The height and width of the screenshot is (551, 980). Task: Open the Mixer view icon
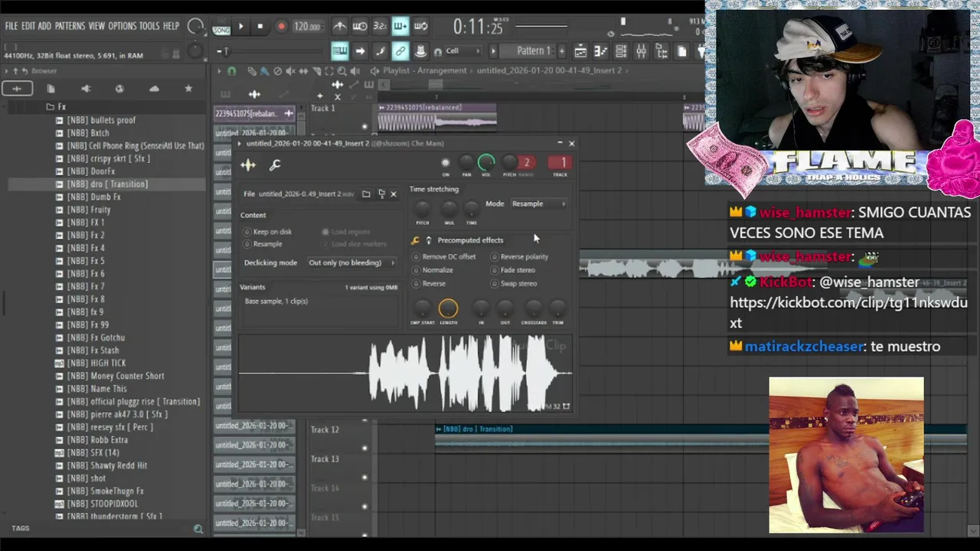tap(641, 51)
